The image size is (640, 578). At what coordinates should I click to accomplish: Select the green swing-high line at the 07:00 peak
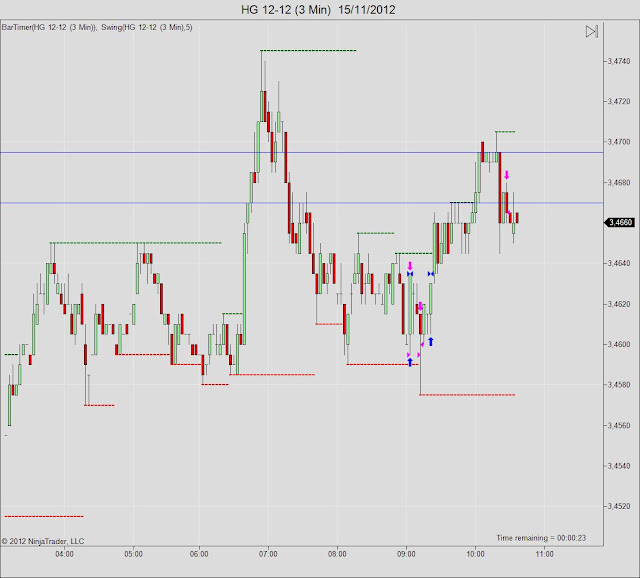coord(308,51)
